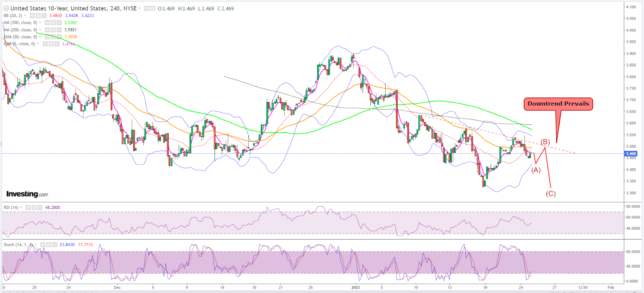Click the current price tag 3.469
The width and height of the screenshot is (644, 293).
pos(631,154)
